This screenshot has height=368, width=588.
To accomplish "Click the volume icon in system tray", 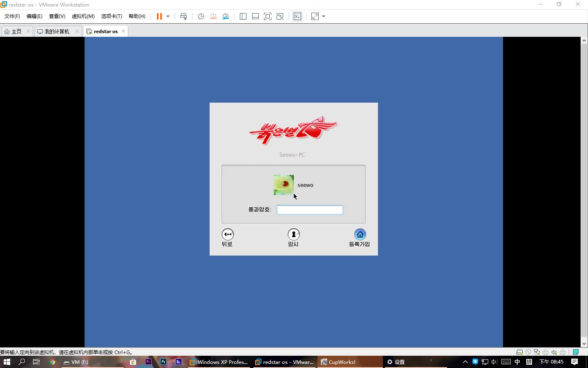I will (494, 362).
